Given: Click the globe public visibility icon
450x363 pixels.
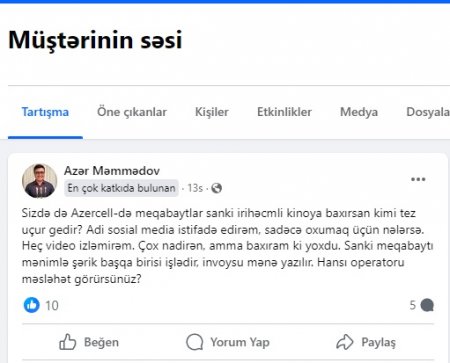Looking at the screenshot, I should coord(217,188).
